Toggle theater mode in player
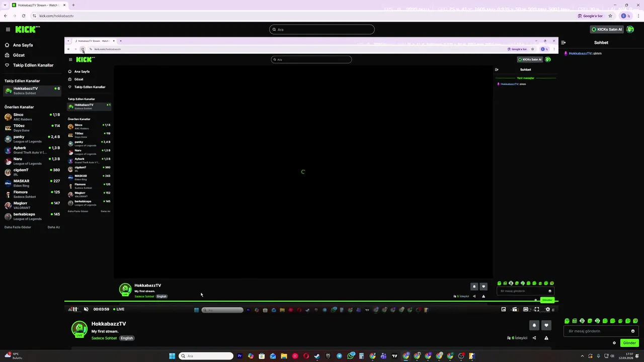The width and height of the screenshot is (644, 362). pyautogui.click(x=526, y=309)
